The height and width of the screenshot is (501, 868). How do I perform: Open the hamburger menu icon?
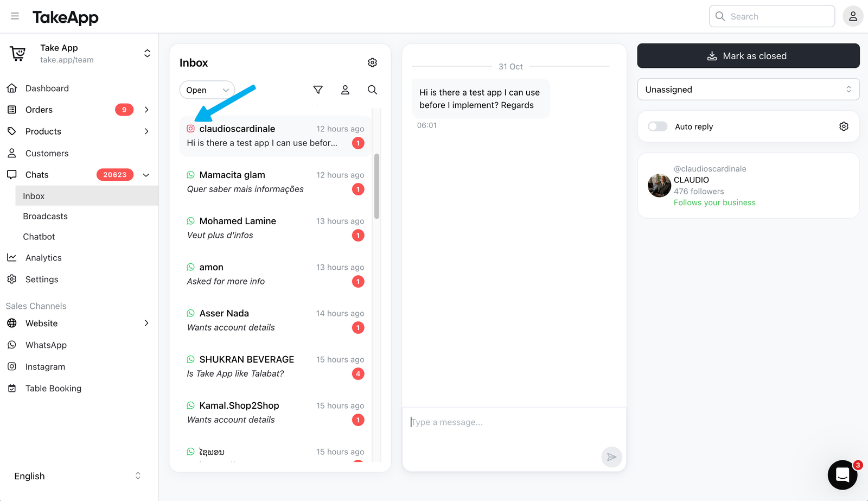coord(15,16)
